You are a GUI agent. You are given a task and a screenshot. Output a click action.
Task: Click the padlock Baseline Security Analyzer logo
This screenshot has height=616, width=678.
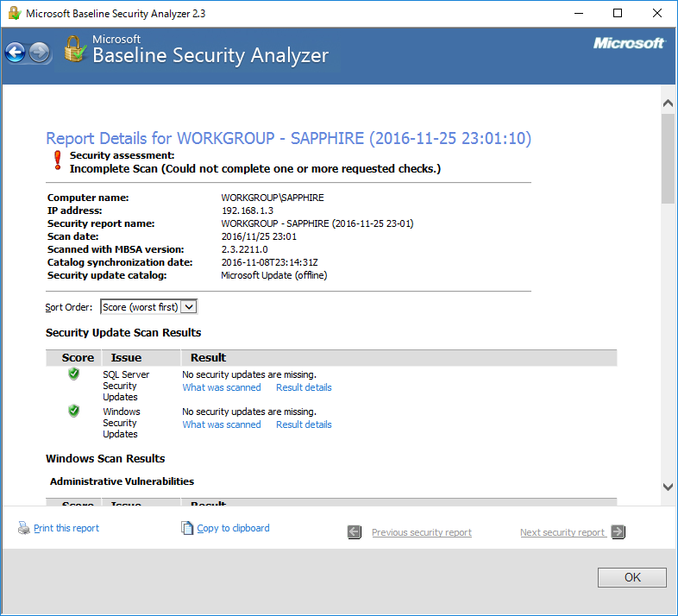pyautogui.click(x=75, y=49)
